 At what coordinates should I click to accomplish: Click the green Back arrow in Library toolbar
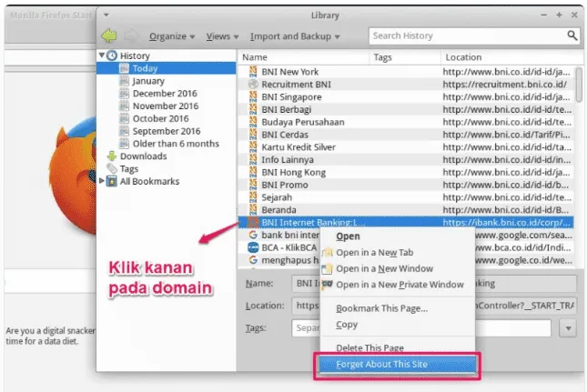109,35
